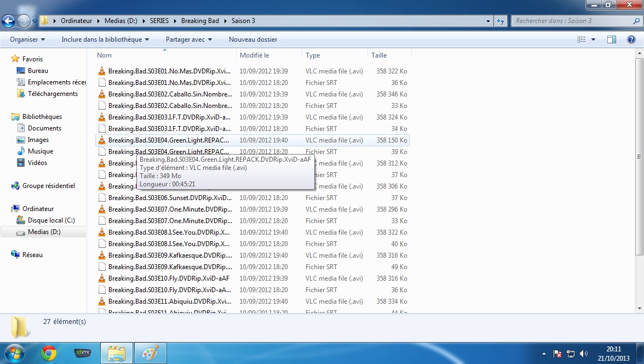
Task: Click the Back navigation arrow button
Action: coord(9,21)
